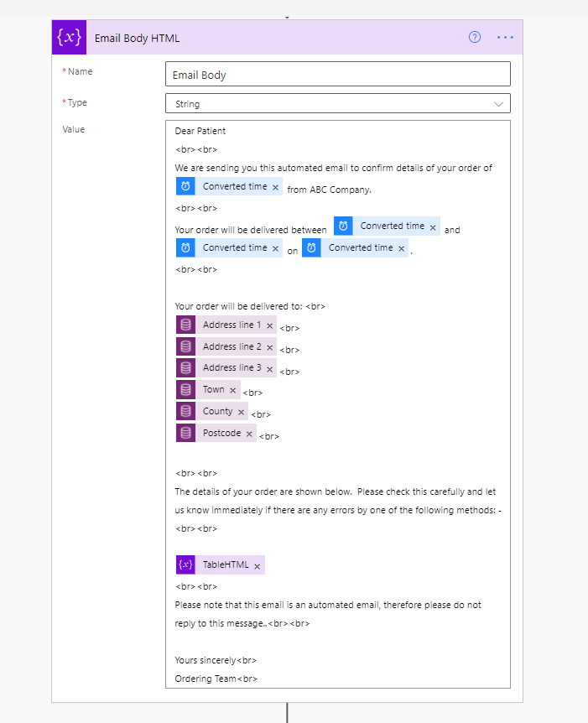The width and height of the screenshot is (588, 723).
Task: Select the Town token label
Action: [213, 390]
